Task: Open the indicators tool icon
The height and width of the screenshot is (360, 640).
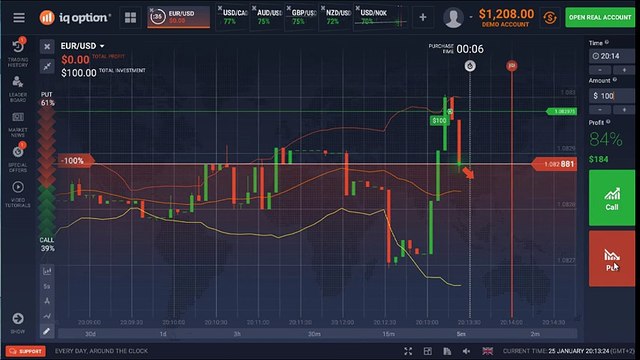Action: [x=47, y=301]
